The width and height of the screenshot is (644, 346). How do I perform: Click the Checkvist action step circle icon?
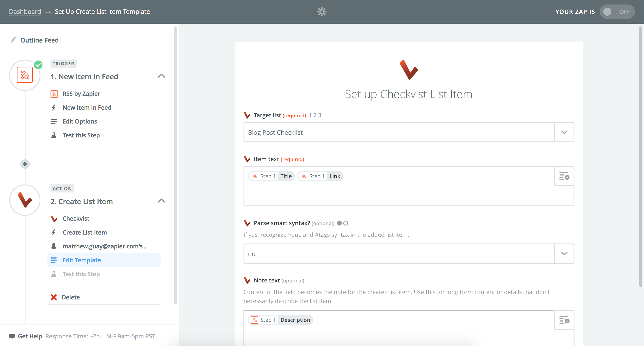click(25, 200)
